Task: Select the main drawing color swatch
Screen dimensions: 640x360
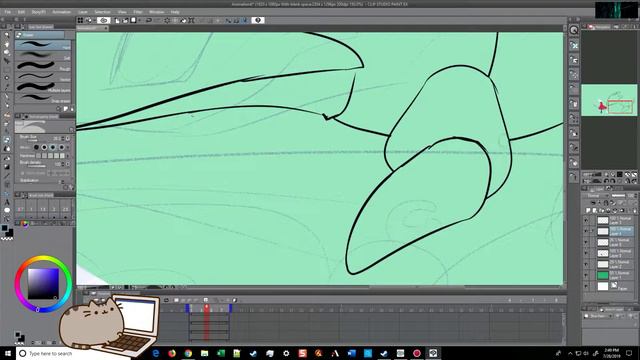Action: (x=4, y=228)
